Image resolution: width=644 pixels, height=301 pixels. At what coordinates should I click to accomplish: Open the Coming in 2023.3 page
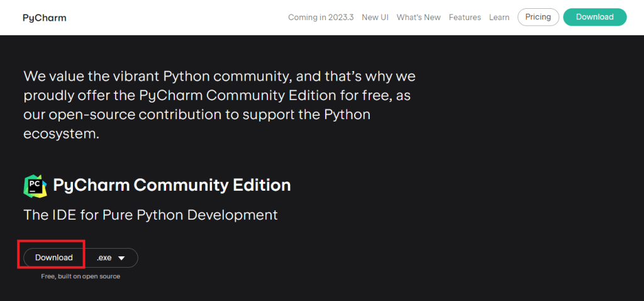click(x=321, y=17)
